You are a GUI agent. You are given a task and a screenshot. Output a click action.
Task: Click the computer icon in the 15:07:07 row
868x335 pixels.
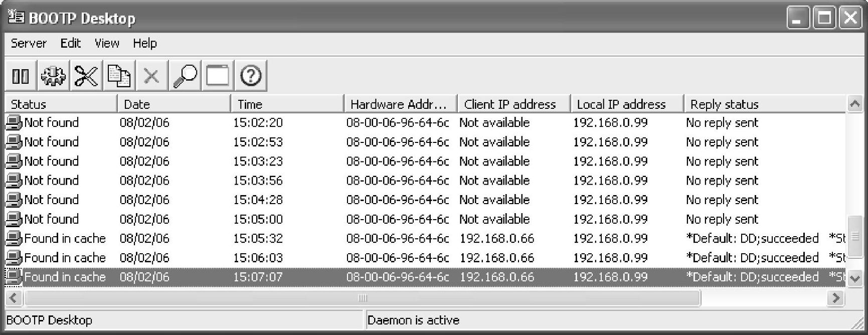[14, 277]
